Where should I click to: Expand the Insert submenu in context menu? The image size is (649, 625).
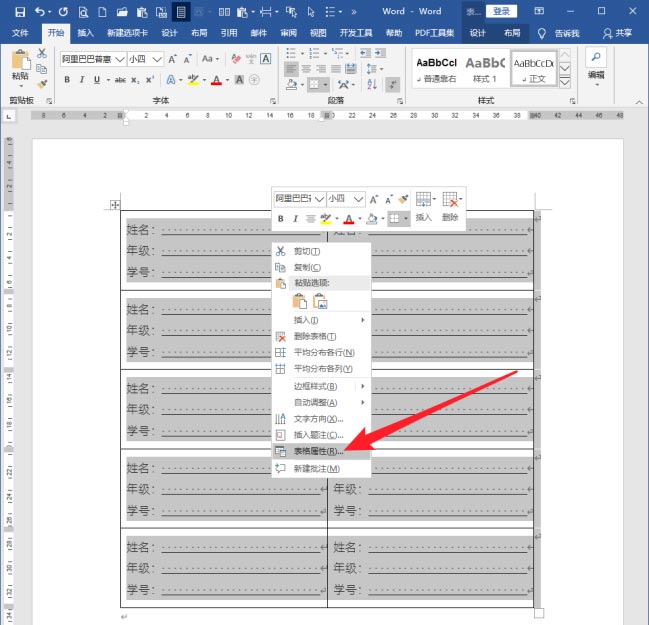tap(321, 320)
